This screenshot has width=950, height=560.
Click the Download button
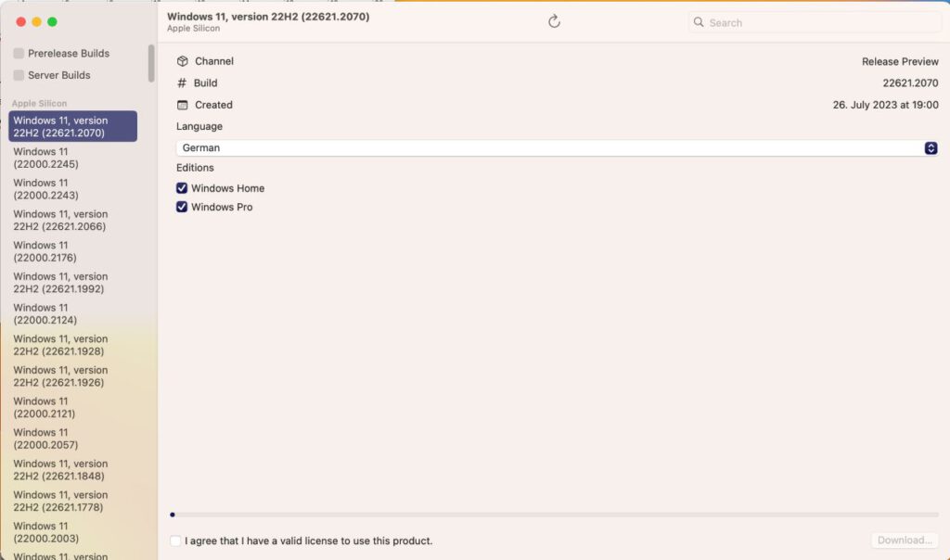905,540
